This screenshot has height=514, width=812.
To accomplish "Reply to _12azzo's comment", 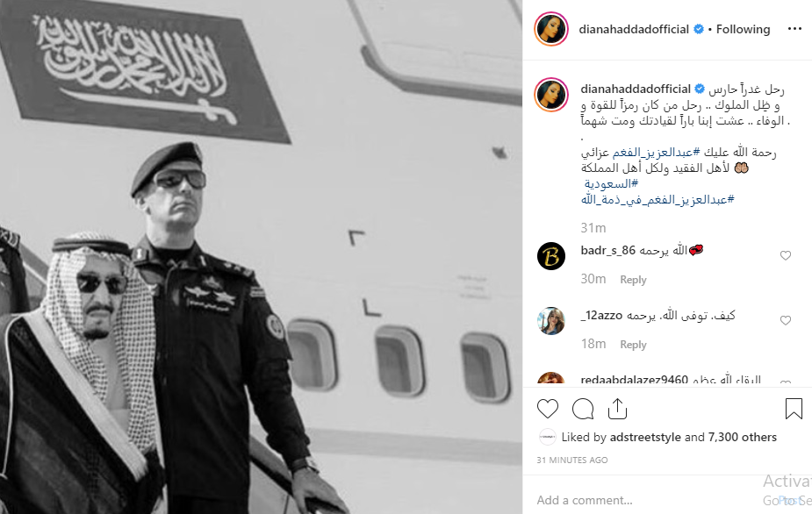I will tap(633, 345).
